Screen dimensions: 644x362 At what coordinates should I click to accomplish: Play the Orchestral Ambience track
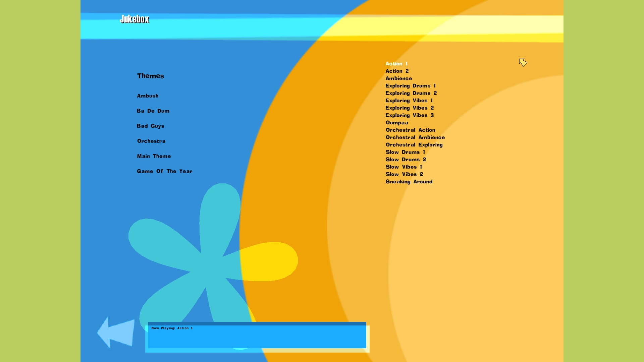point(415,137)
